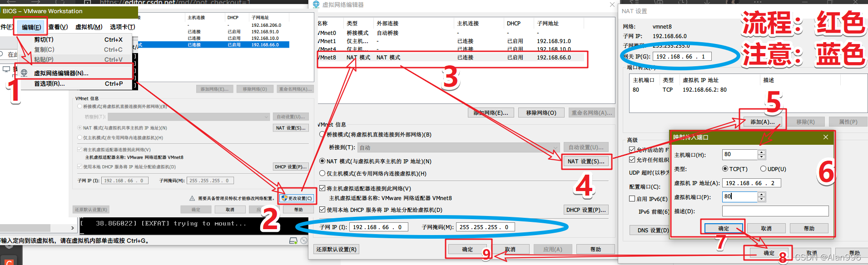Click DHCP 设置(P)... in the left editor window
This screenshot has height=265, width=868.
(291, 167)
